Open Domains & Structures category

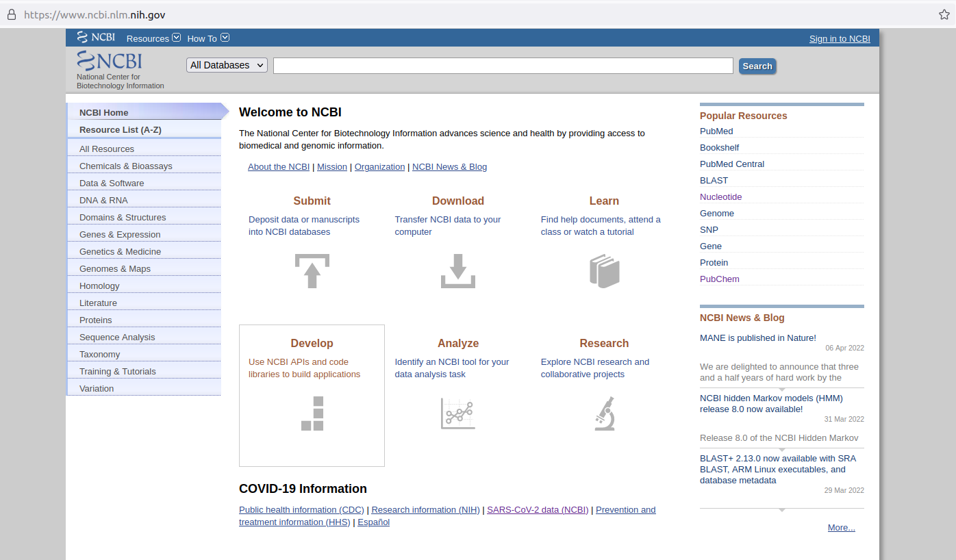[x=144, y=217]
